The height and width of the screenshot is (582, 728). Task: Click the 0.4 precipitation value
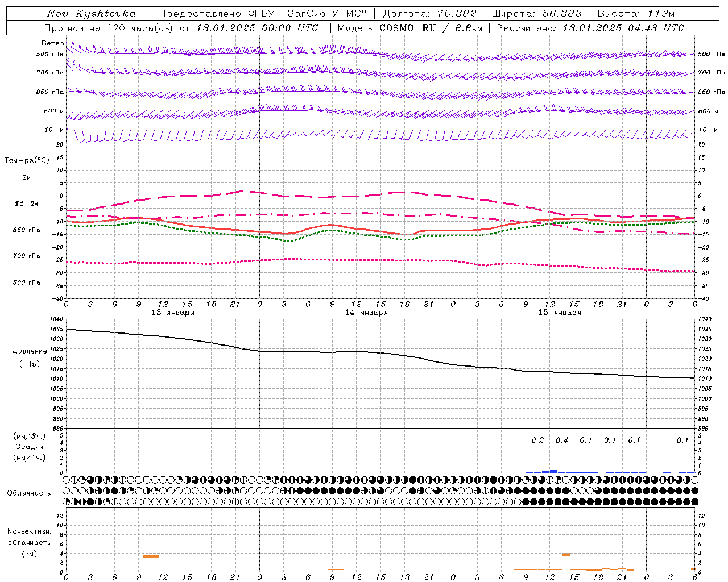[x=562, y=440]
